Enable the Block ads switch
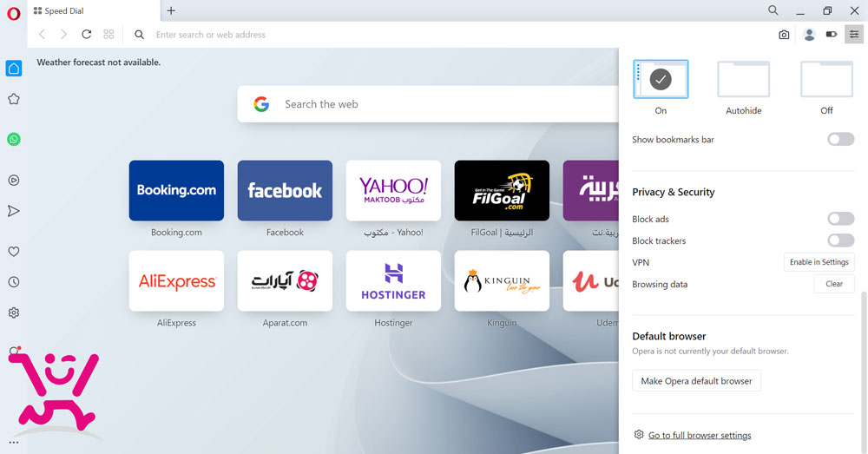 click(841, 219)
